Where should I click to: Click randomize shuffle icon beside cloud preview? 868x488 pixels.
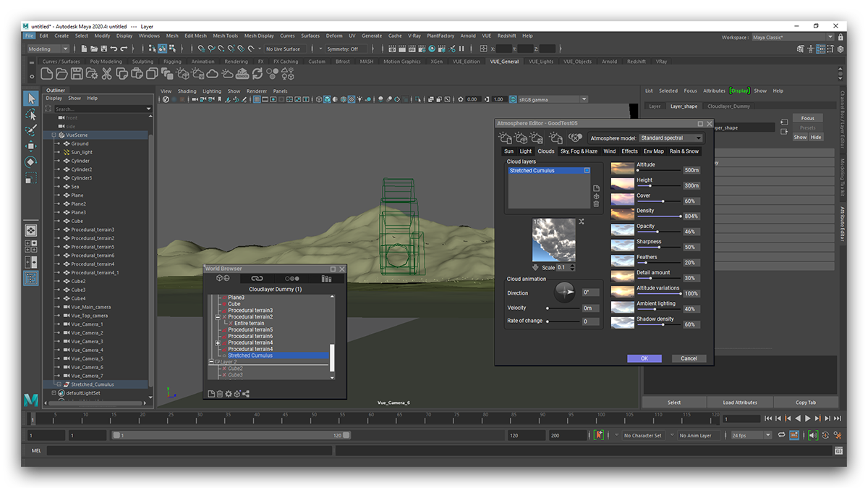(582, 222)
